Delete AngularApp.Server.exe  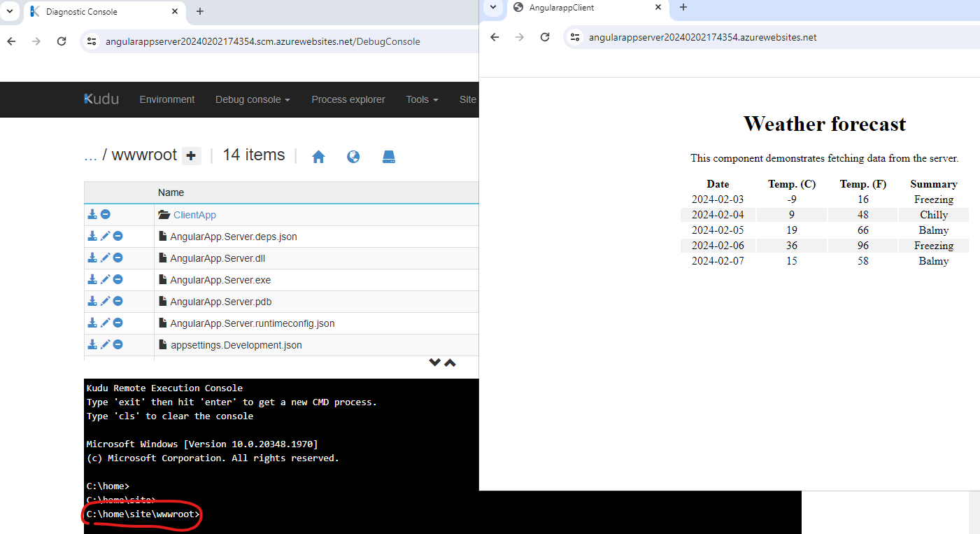click(118, 279)
